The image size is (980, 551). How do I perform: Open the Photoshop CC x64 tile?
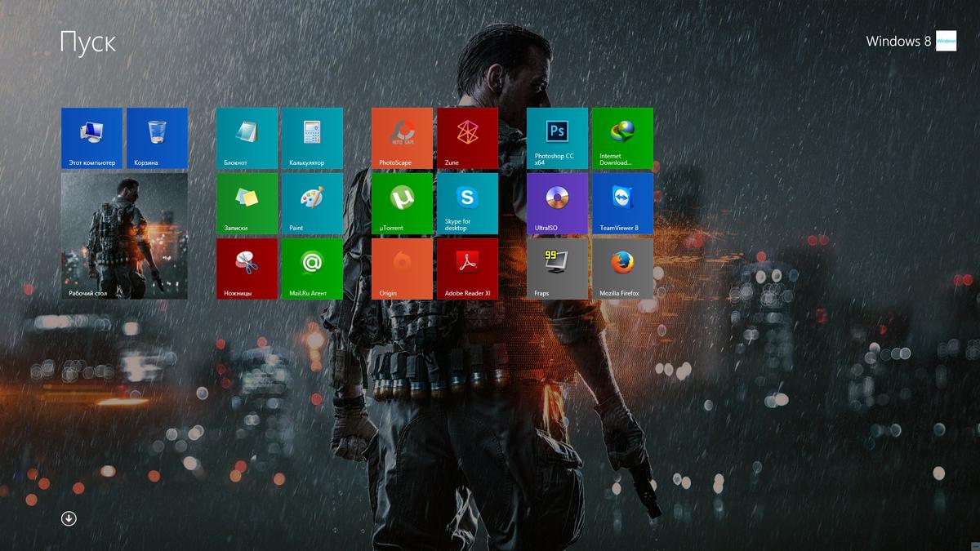[x=557, y=139]
